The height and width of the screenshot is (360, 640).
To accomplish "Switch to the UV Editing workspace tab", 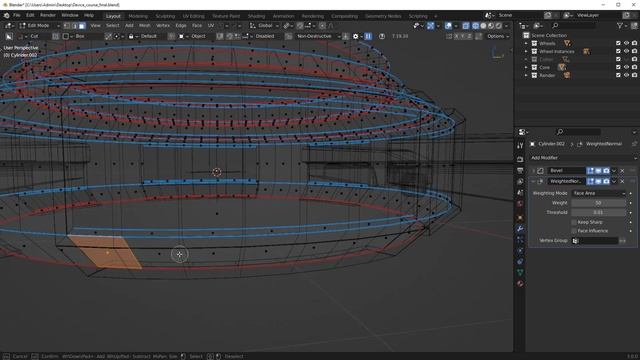I will click(x=193, y=16).
